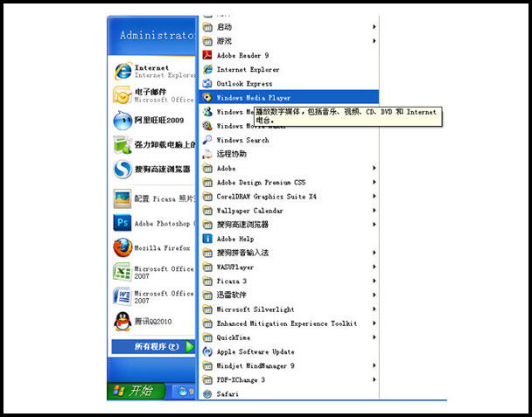Click the 'Outlook Express' text label
The width and height of the screenshot is (532, 417).
click(x=244, y=84)
